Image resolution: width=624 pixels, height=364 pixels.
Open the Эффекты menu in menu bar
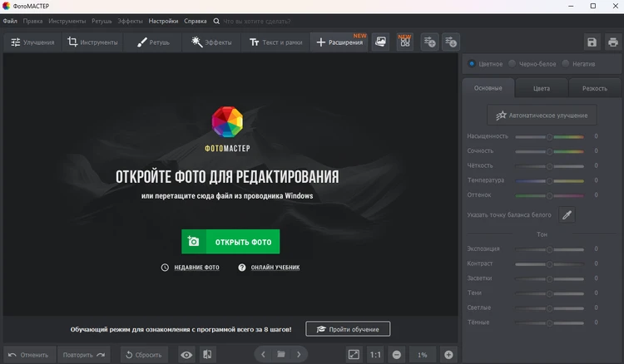[x=130, y=20]
